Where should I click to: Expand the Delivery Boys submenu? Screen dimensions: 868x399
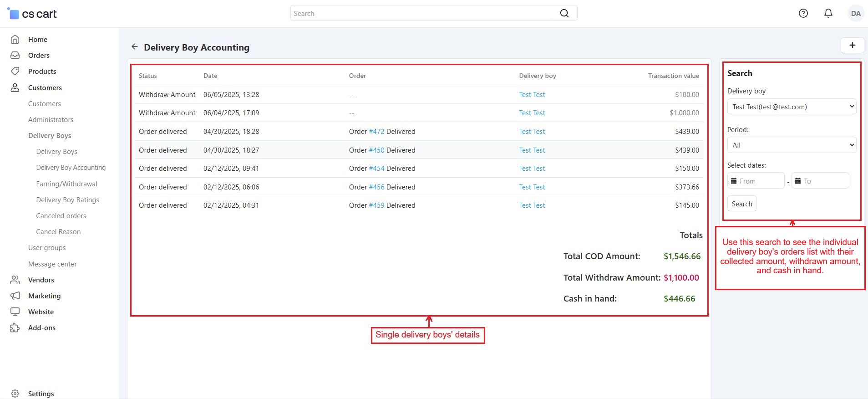[x=50, y=136]
